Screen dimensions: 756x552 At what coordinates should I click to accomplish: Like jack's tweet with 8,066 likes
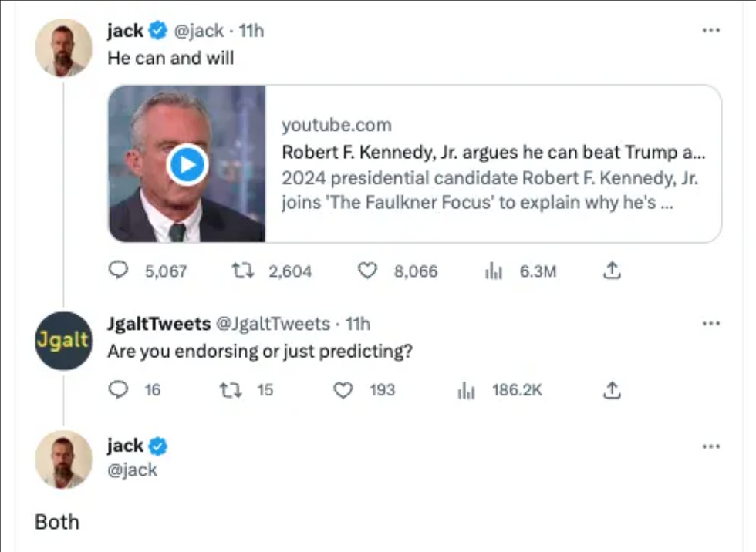pos(369,271)
